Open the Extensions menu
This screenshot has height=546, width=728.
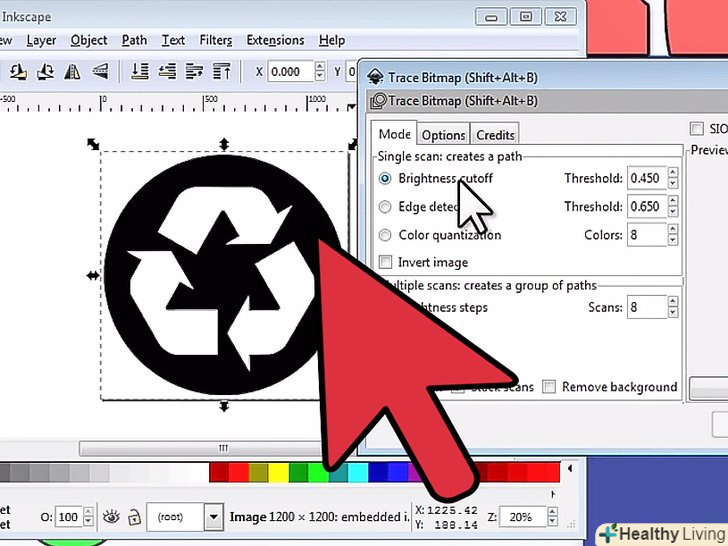(x=275, y=40)
